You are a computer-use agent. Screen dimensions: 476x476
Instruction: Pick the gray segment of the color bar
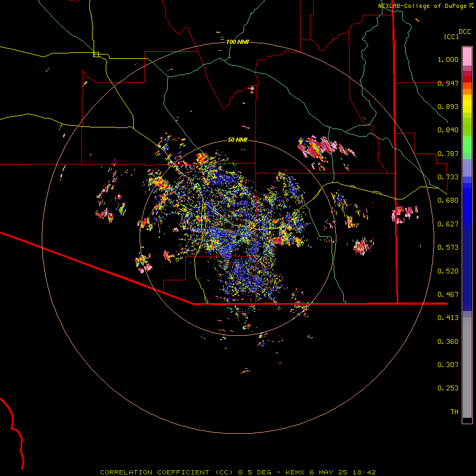point(467,368)
